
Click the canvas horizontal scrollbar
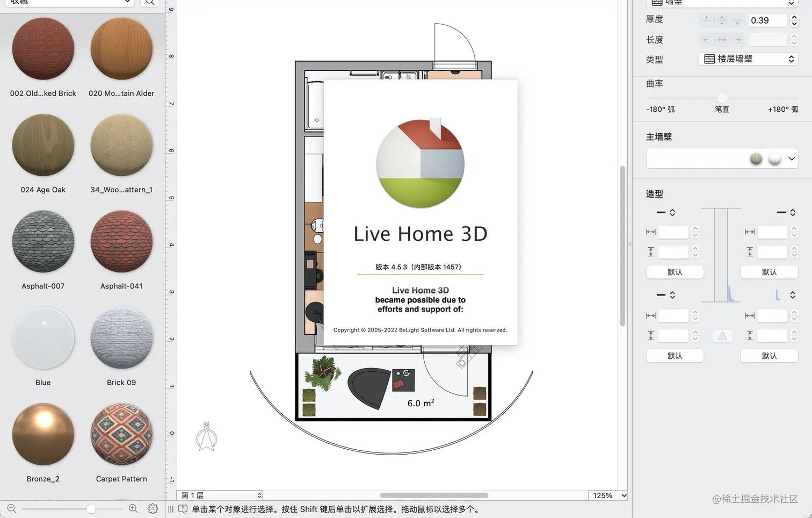click(x=434, y=495)
